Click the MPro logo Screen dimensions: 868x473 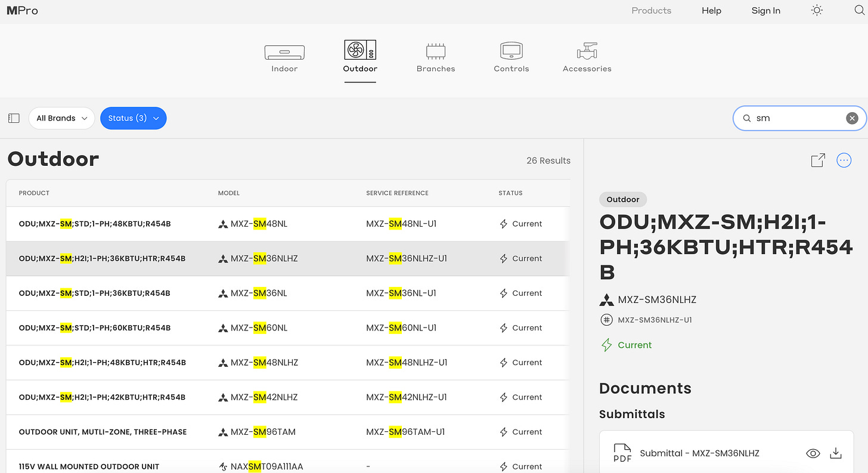(x=22, y=10)
